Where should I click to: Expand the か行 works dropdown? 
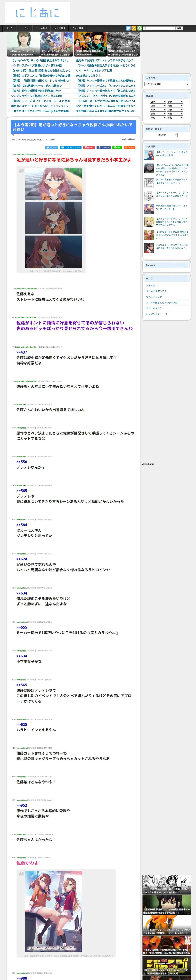pyautogui.click(x=175, y=102)
